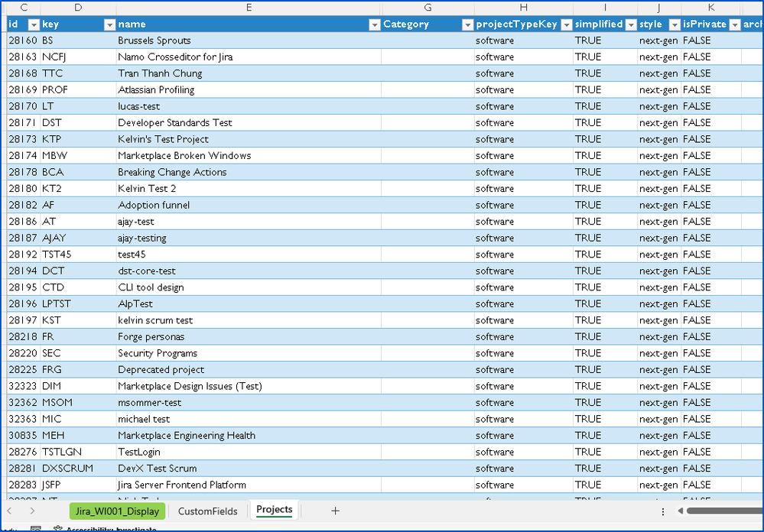Open the Category column filter dropdown
Screen dimensions: 764x532
[x=467, y=24]
